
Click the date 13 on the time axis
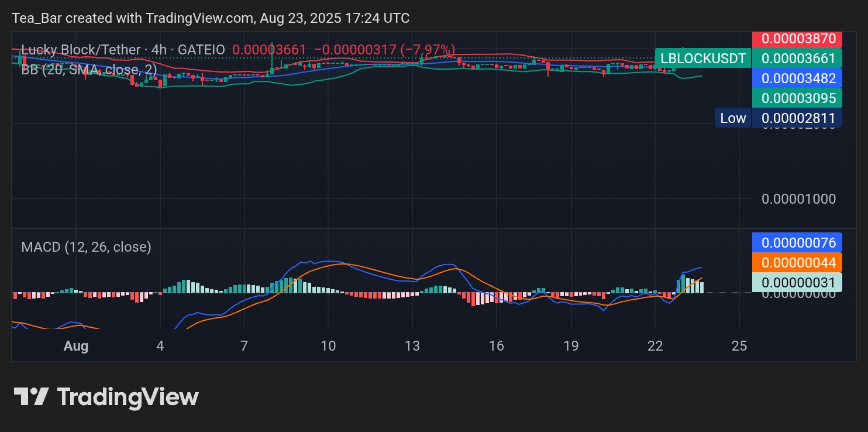coord(412,346)
